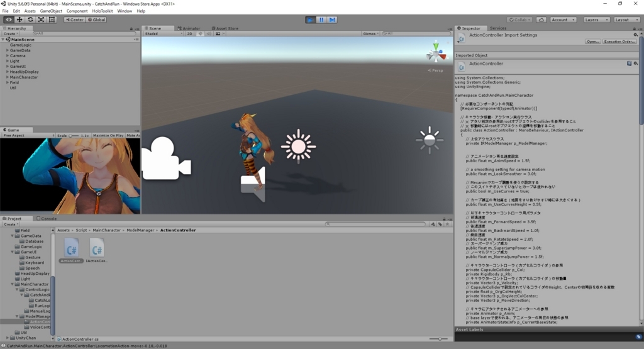Click the camera gizmo in Scene view
This screenshot has height=349, width=644.
click(x=166, y=158)
